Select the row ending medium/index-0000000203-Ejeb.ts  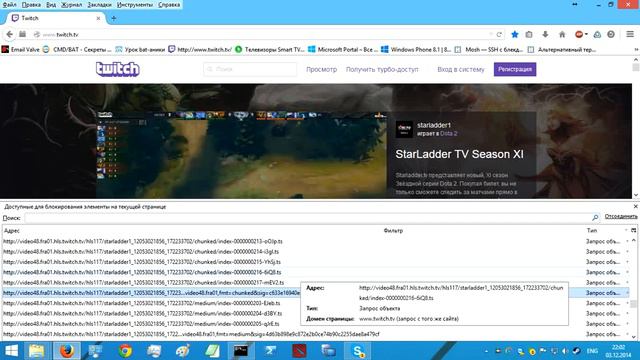pyautogui.click(x=315, y=303)
